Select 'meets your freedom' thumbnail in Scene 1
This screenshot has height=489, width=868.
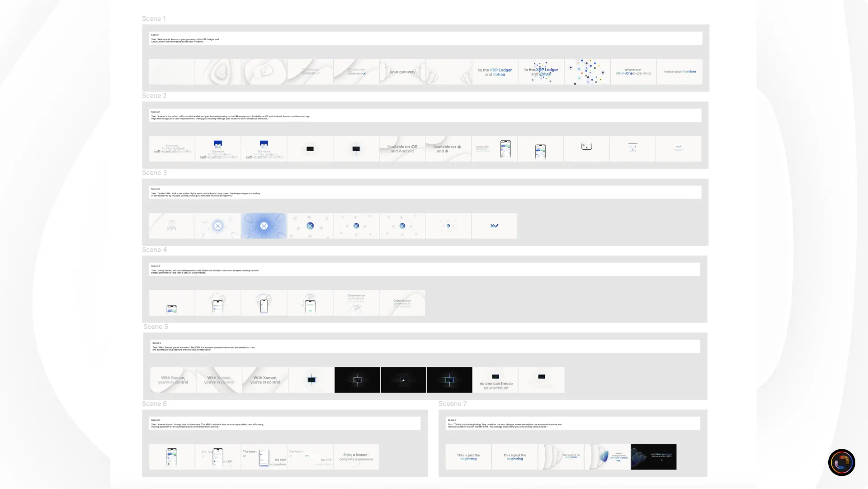679,71
